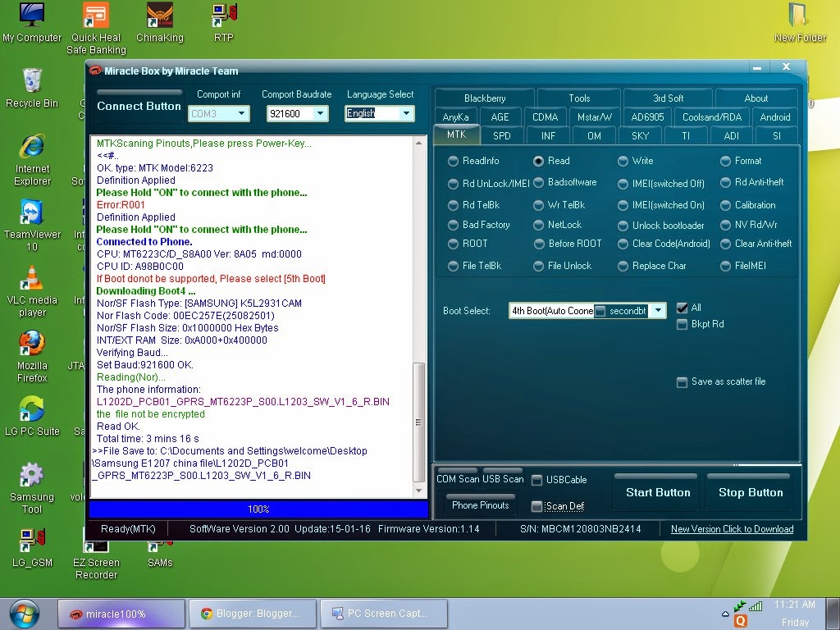Click log scrollbar down arrow
Viewport: 840px width, 630px height.
tap(418, 491)
